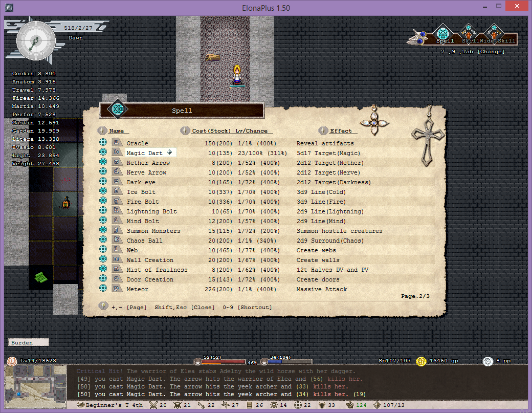Click the log item on corridor floor
This screenshot has width=532, height=413.
[213, 57]
